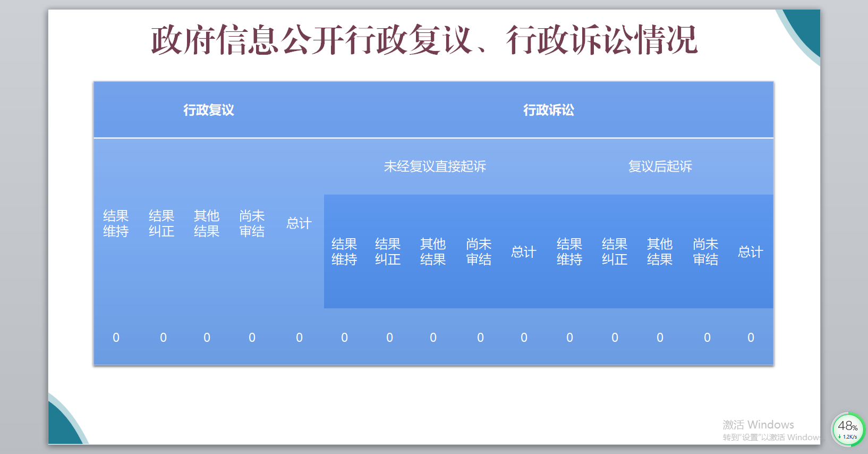Image resolution: width=868 pixels, height=454 pixels.
Task: Click the 复议后起诉 subheader
Action: pos(660,166)
